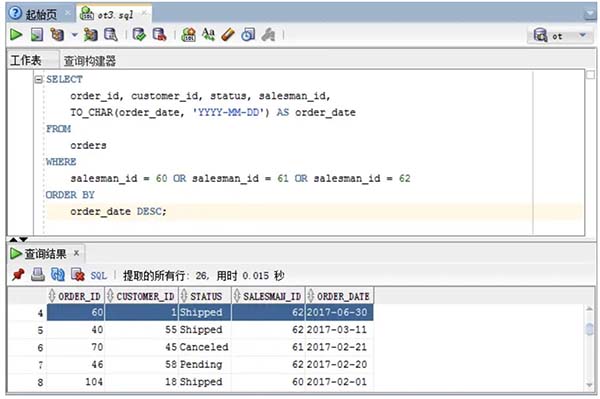
Task: Click the print results icon
Action: 38,275
